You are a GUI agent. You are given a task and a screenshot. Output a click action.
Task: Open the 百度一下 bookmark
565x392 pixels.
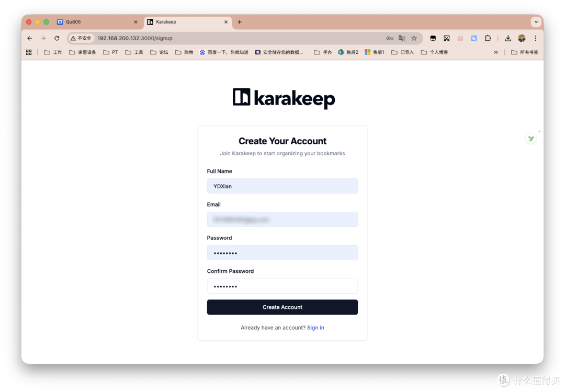[224, 52]
